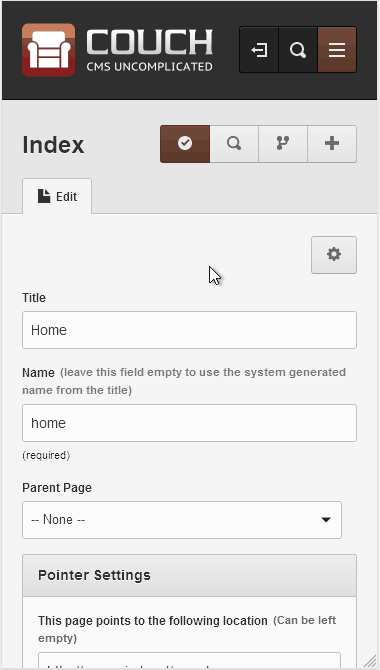Click the Pointer Settings panel header

click(x=189, y=576)
